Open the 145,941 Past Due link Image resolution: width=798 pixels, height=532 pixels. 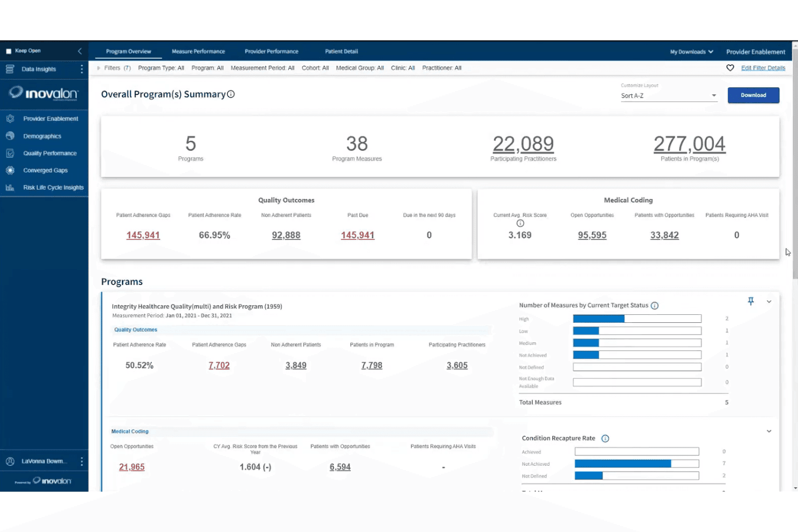click(x=357, y=236)
